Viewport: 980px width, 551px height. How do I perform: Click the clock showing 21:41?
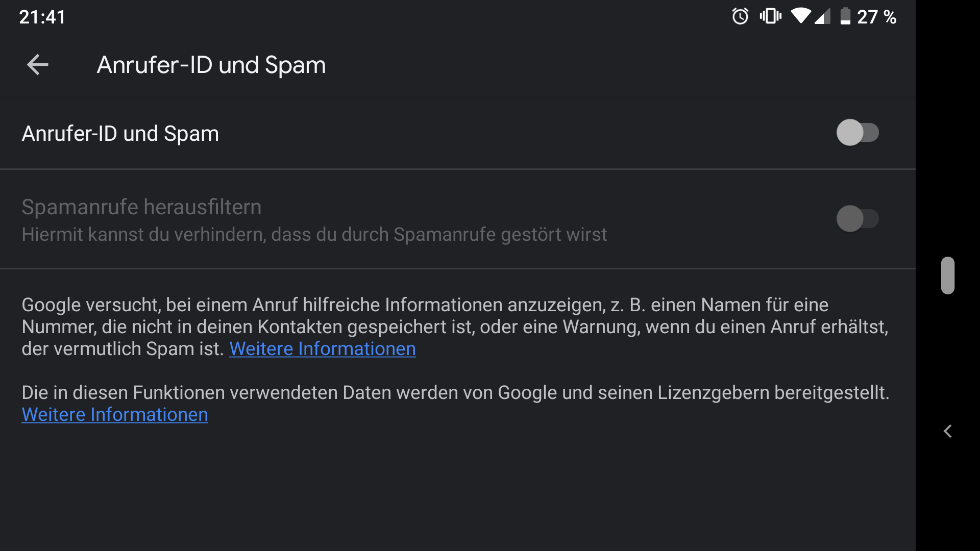pyautogui.click(x=42, y=17)
